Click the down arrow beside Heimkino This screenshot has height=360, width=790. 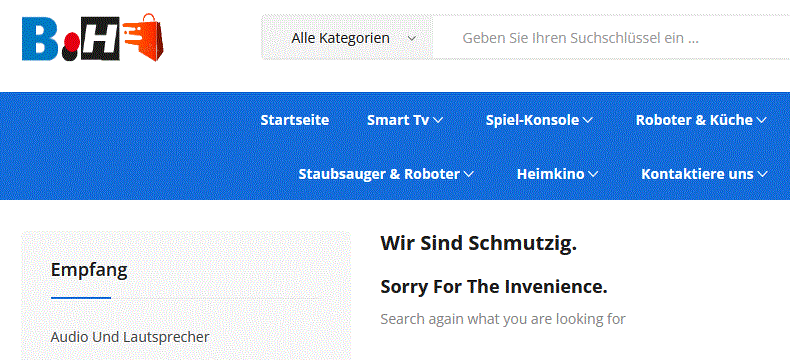tap(593, 174)
